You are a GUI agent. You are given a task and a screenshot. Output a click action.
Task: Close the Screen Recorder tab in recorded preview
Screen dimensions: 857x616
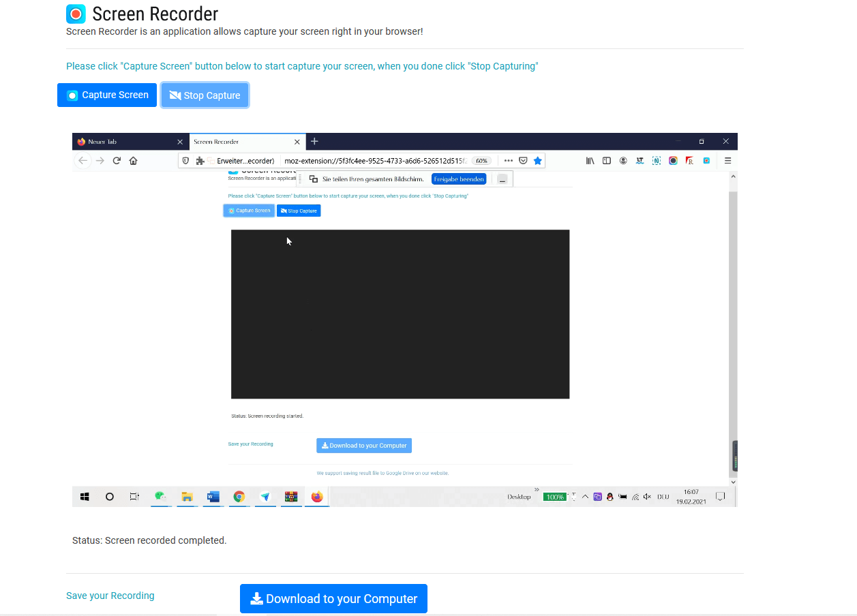point(297,142)
